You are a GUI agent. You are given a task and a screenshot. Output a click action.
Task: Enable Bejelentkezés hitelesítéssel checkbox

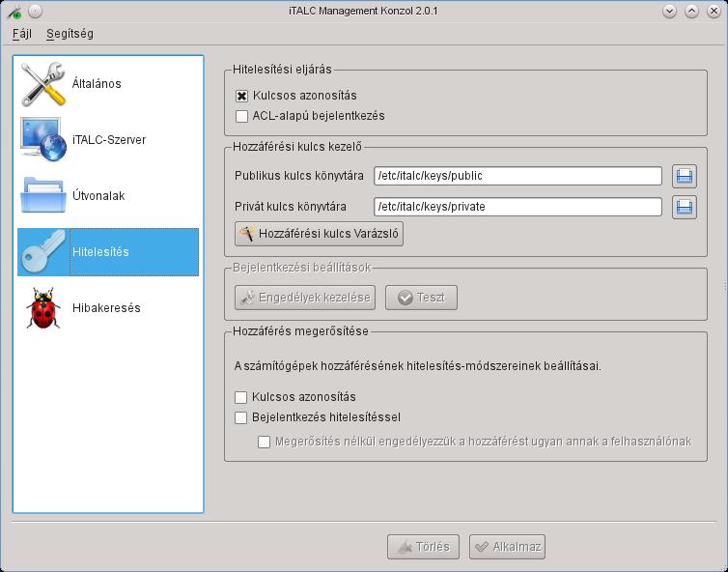pos(240,417)
